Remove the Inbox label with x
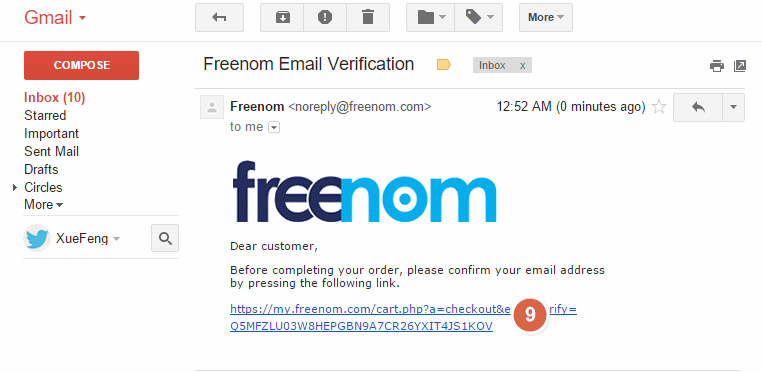This screenshot has height=373, width=762. [x=522, y=66]
